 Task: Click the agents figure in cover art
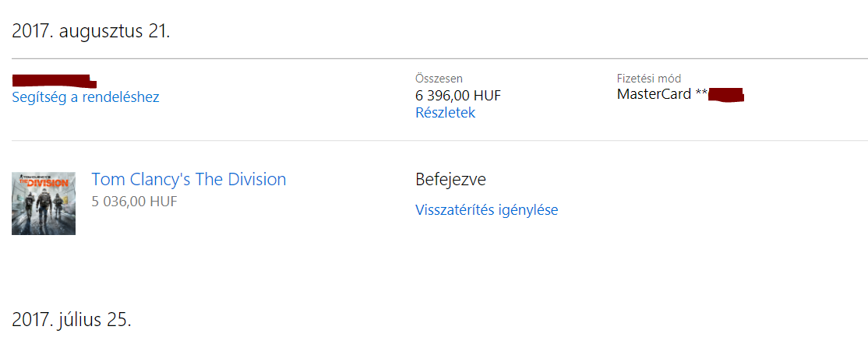44,209
